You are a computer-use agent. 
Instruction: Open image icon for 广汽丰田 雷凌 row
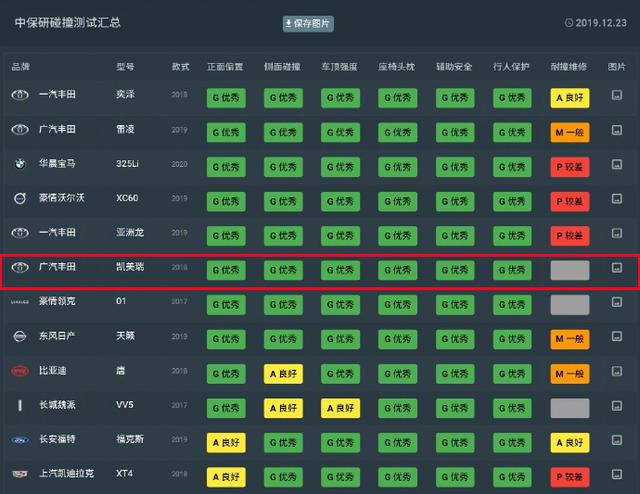[617, 130]
